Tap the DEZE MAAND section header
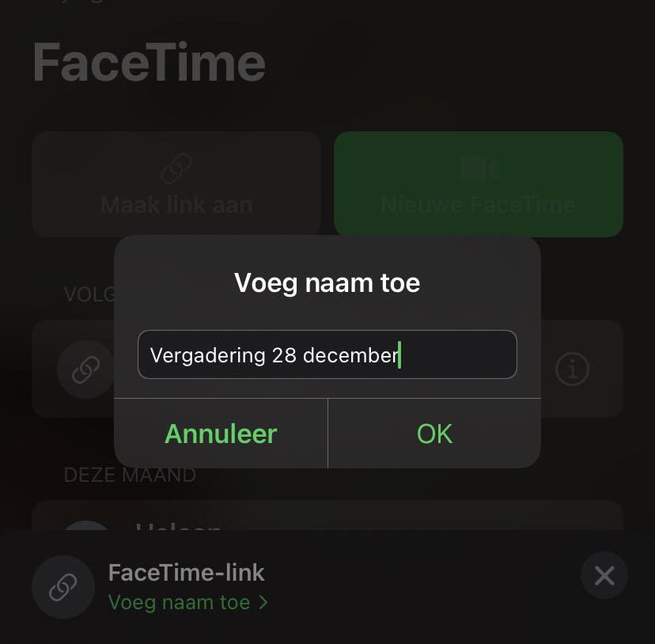655x644 pixels. pyautogui.click(x=130, y=475)
